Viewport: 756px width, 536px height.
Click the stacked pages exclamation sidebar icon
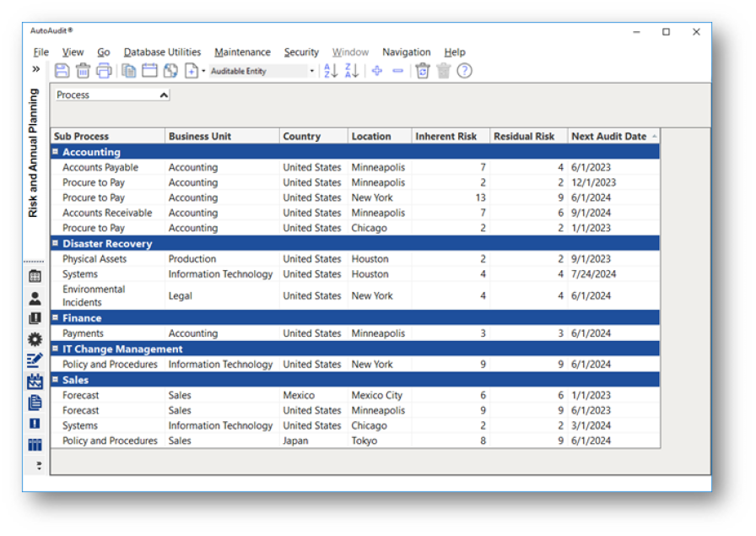tap(35, 318)
